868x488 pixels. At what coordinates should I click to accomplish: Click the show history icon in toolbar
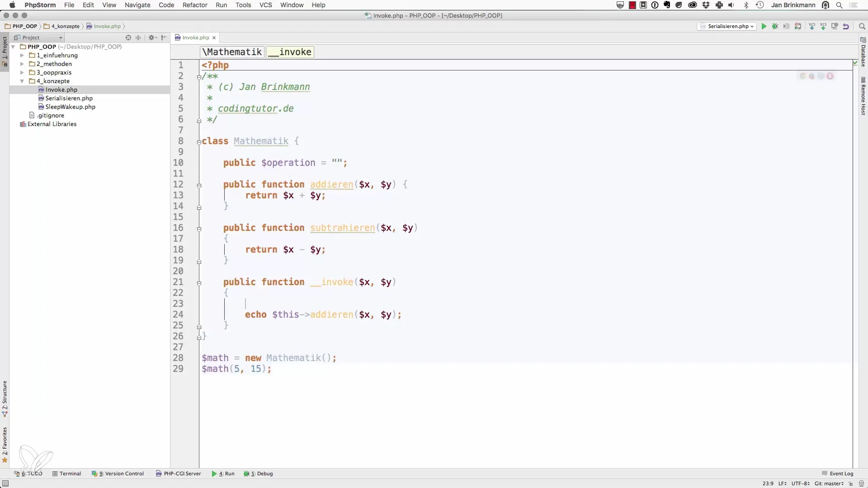(835, 26)
